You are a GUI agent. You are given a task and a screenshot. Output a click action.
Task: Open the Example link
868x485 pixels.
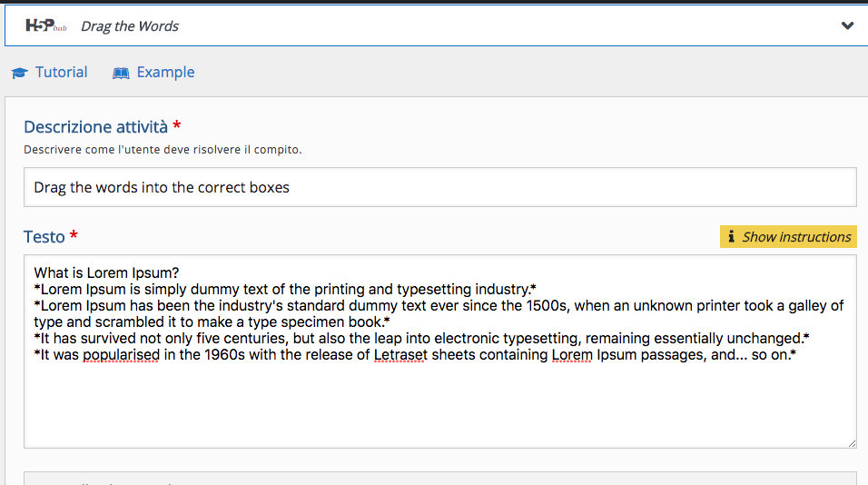(x=165, y=72)
